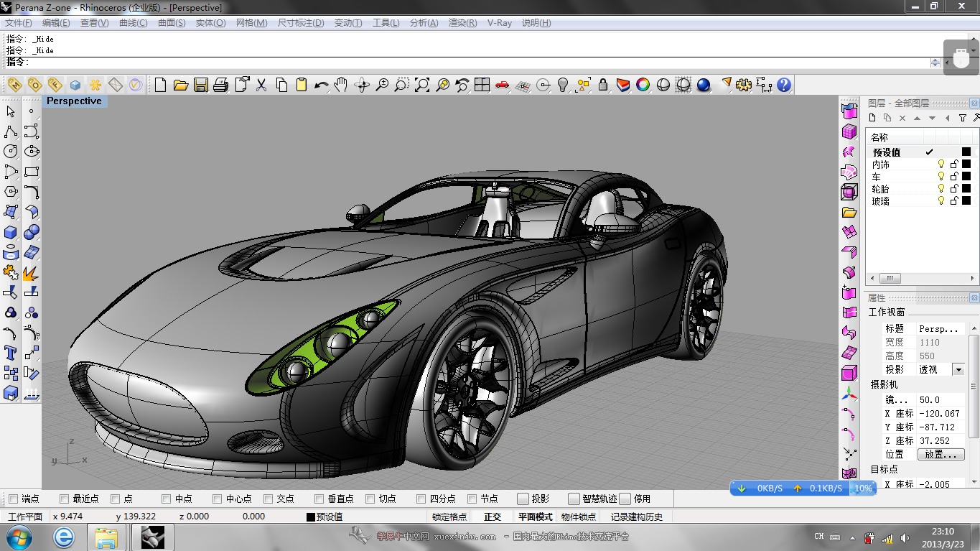Toggle 锁定格点 in status bar

(449, 517)
